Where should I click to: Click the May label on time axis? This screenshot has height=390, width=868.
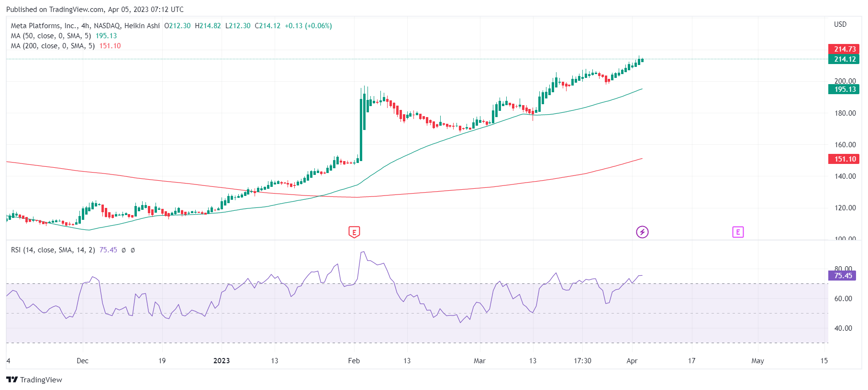click(x=757, y=361)
